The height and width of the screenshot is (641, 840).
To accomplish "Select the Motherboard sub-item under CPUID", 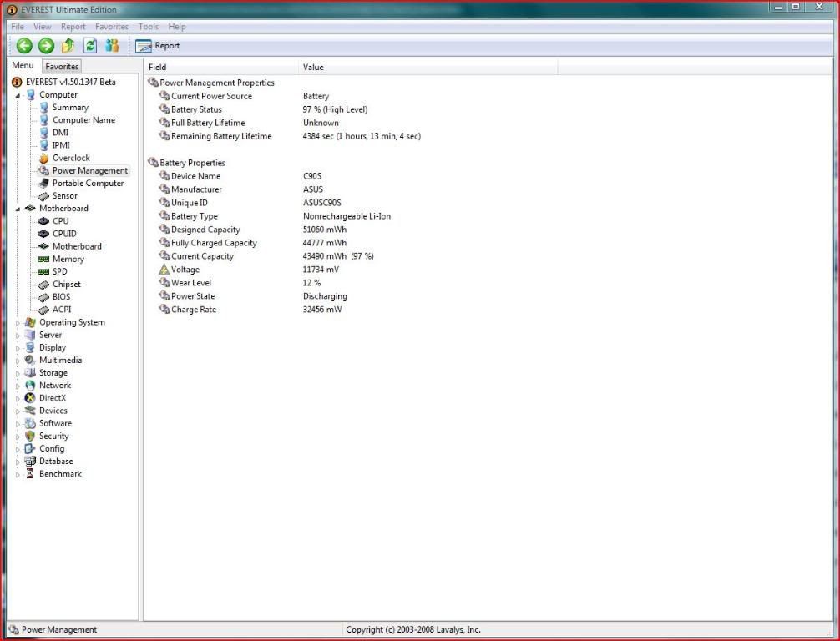I will 70,246.
